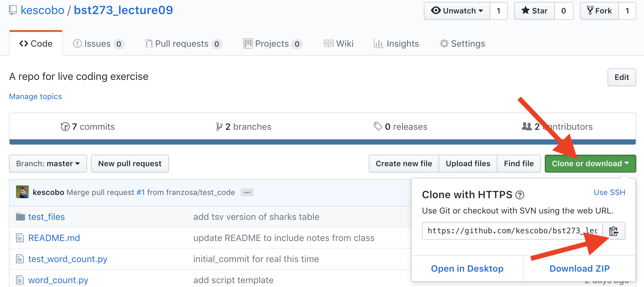This screenshot has height=287, width=644.
Task: Copy clone URL to clipboard
Action: [x=614, y=231]
